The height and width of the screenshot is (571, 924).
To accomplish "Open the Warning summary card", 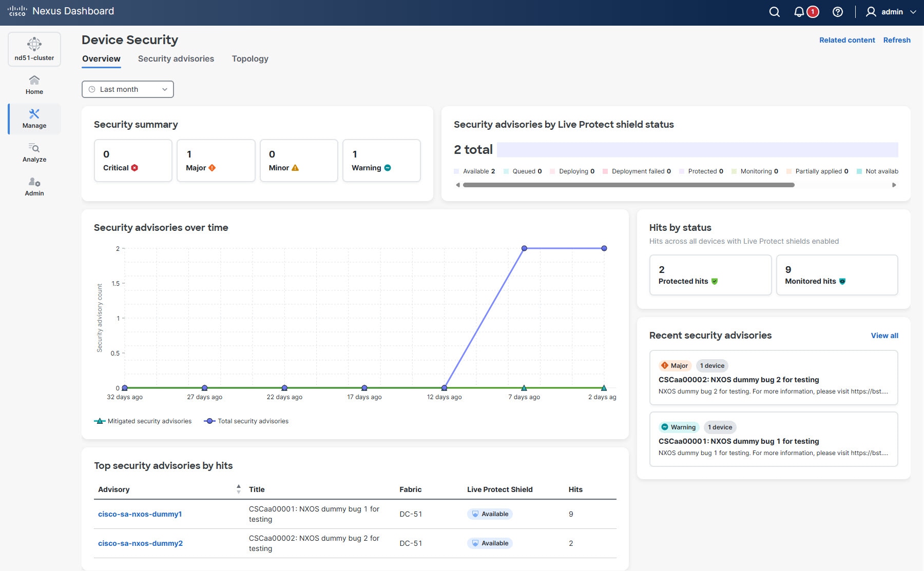I will coord(381,161).
